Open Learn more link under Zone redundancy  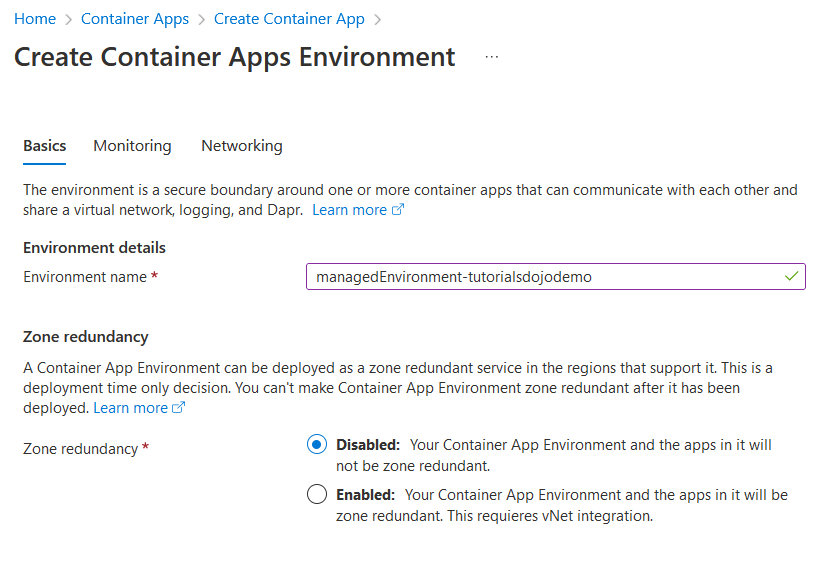(x=130, y=408)
